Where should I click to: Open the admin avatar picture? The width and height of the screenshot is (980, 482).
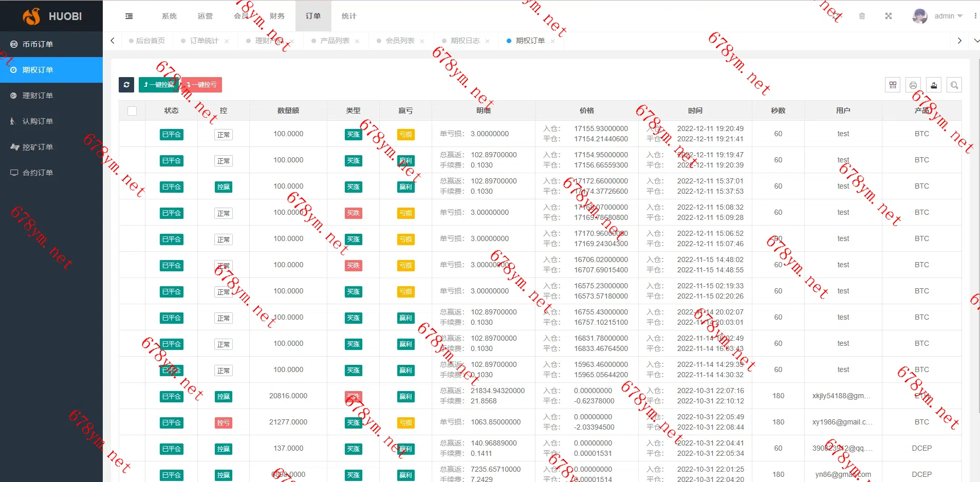tap(920, 16)
